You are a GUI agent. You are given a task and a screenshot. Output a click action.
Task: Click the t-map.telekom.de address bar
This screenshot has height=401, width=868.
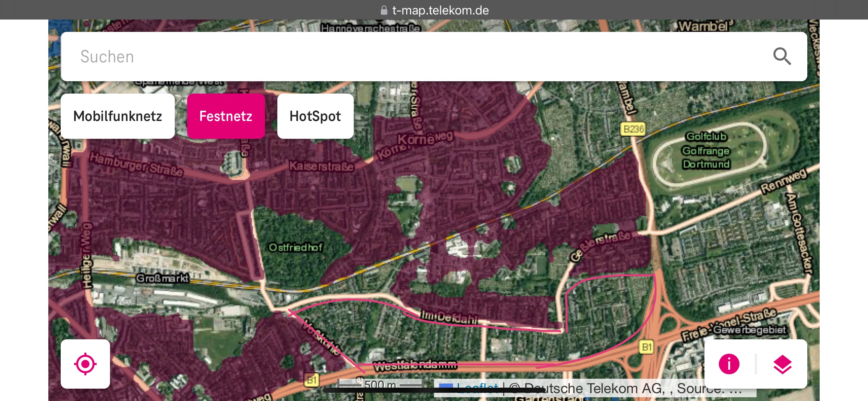pos(440,10)
